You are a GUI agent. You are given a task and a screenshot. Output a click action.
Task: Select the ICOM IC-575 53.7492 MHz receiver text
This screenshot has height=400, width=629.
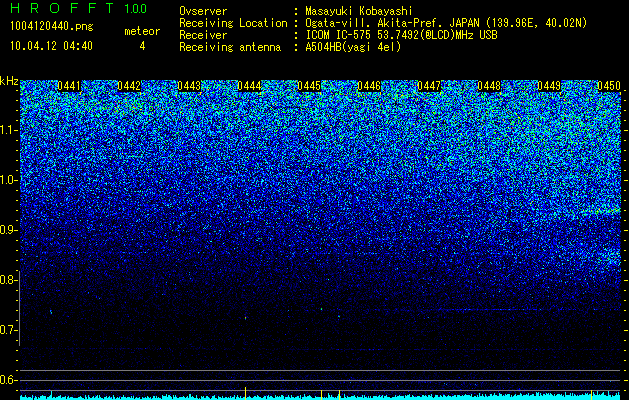(x=401, y=35)
